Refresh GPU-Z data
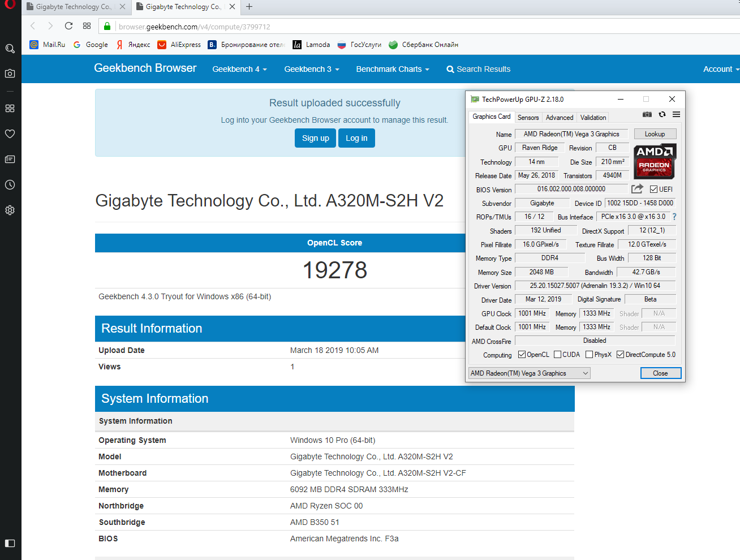Screen dimensions: 740x560 click(x=662, y=114)
